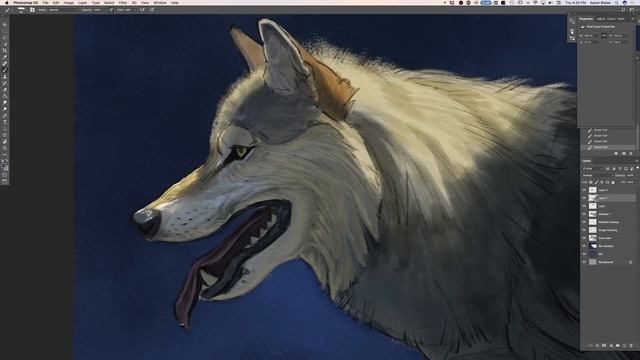Viewport: 640px width, 360px height.
Task: Select the Pen tool
Action: pos(5,116)
